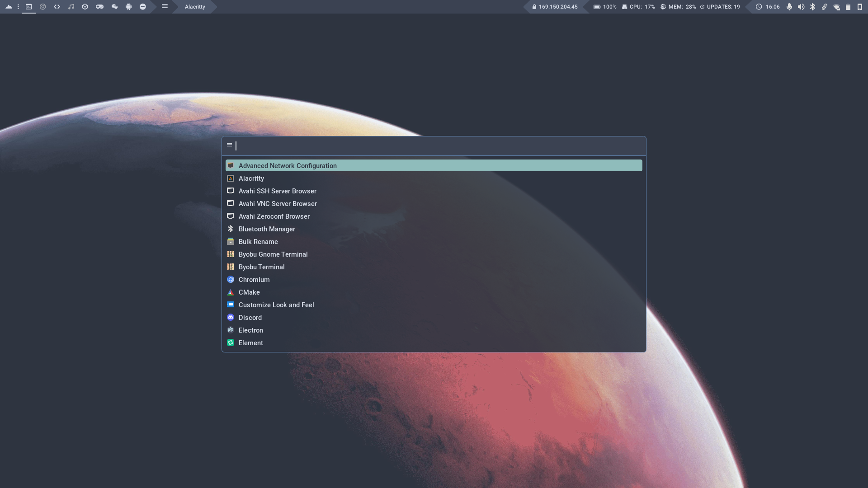Viewport: 868px width, 488px height.
Task: Switch to the chat bubbles workspace
Action: point(114,7)
